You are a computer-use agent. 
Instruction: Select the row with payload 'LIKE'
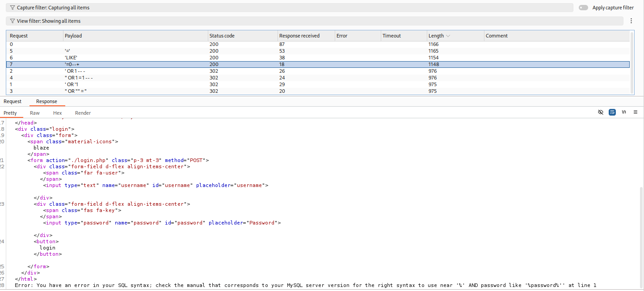(72, 58)
